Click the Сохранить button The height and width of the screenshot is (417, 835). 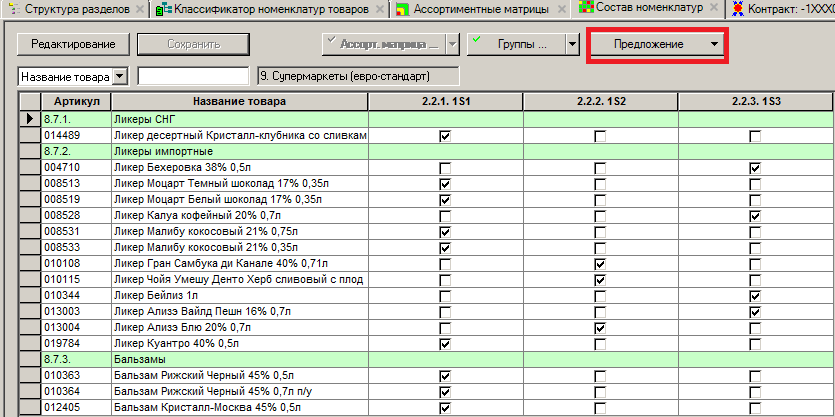click(x=193, y=44)
